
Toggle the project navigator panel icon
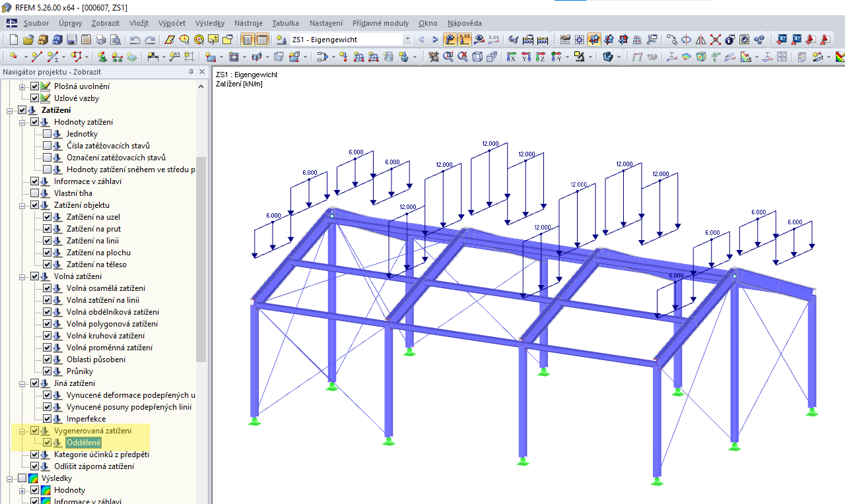[x=248, y=40]
